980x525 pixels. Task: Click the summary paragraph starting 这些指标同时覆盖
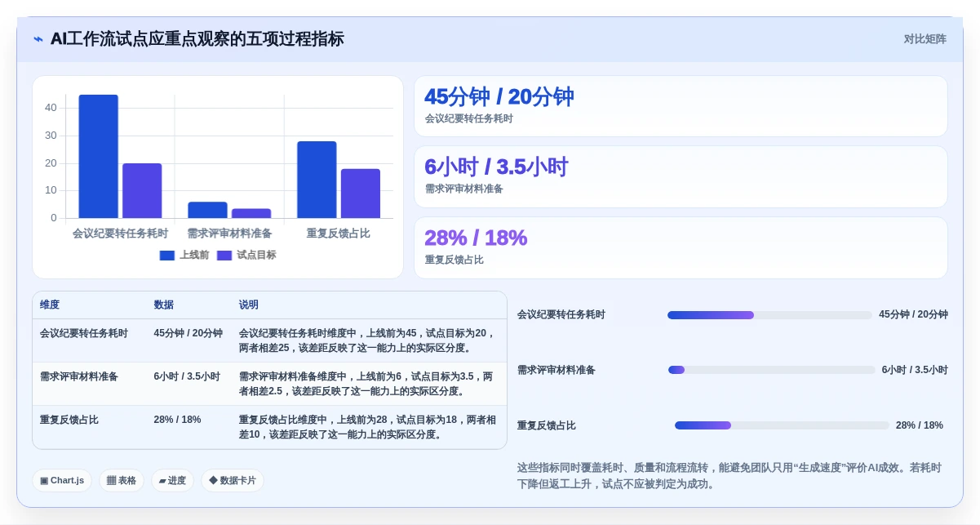(x=730, y=476)
